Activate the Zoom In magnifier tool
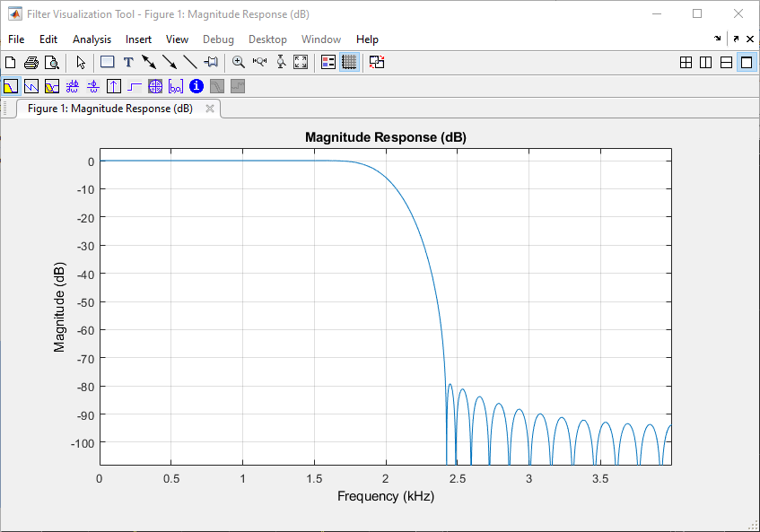Image resolution: width=760 pixels, height=532 pixels. 238,62
